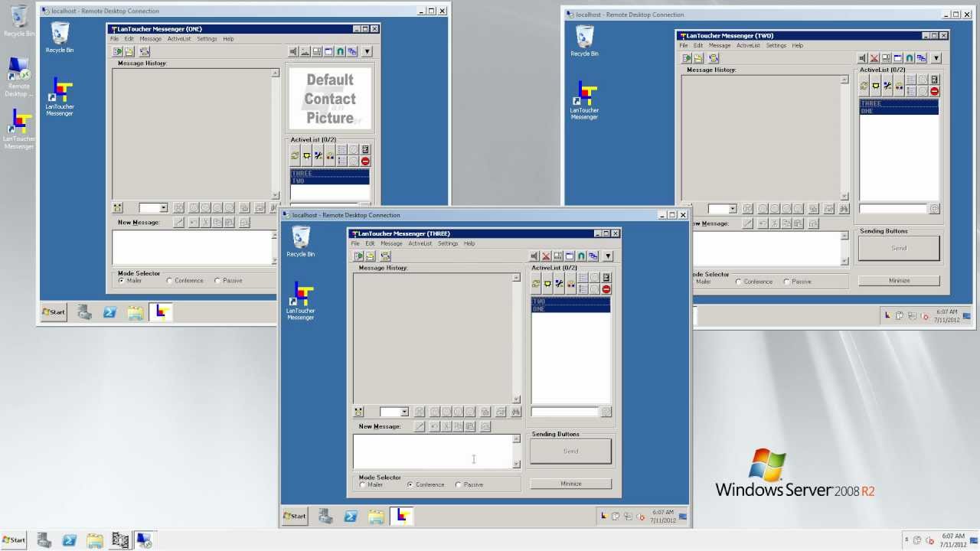Click the refresh ActiveList icon in ONE window
Image resolution: width=980 pixels, height=551 pixels.
pos(295,156)
